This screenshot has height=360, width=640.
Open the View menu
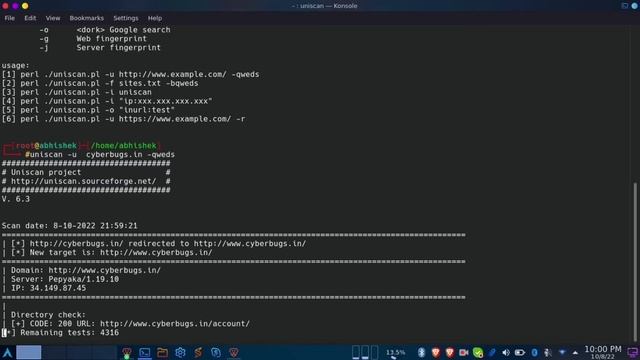click(53, 18)
